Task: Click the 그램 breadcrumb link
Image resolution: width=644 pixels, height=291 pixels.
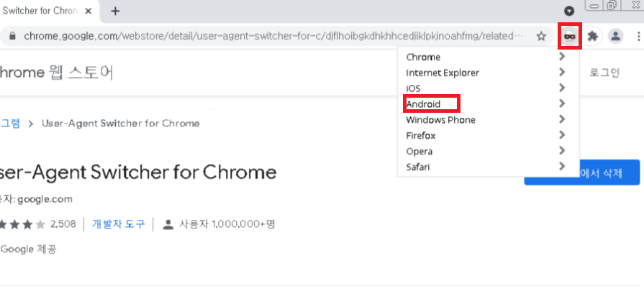Action: (10, 124)
